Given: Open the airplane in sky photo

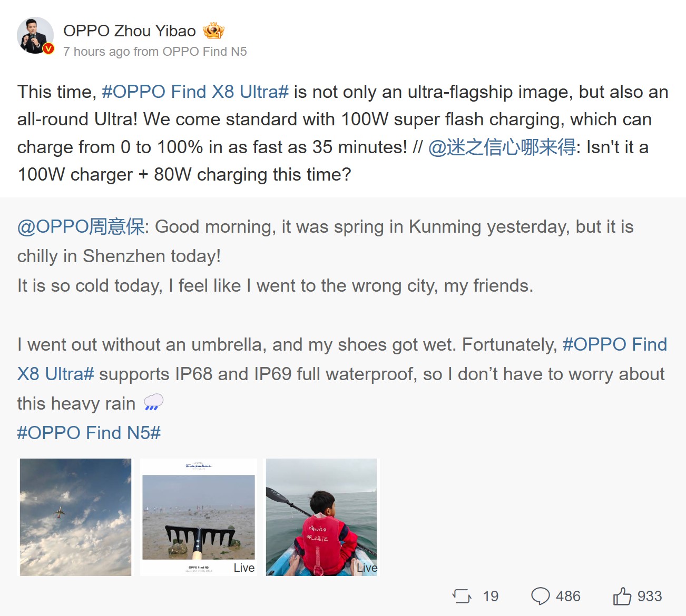Looking at the screenshot, I should (x=75, y=517).
